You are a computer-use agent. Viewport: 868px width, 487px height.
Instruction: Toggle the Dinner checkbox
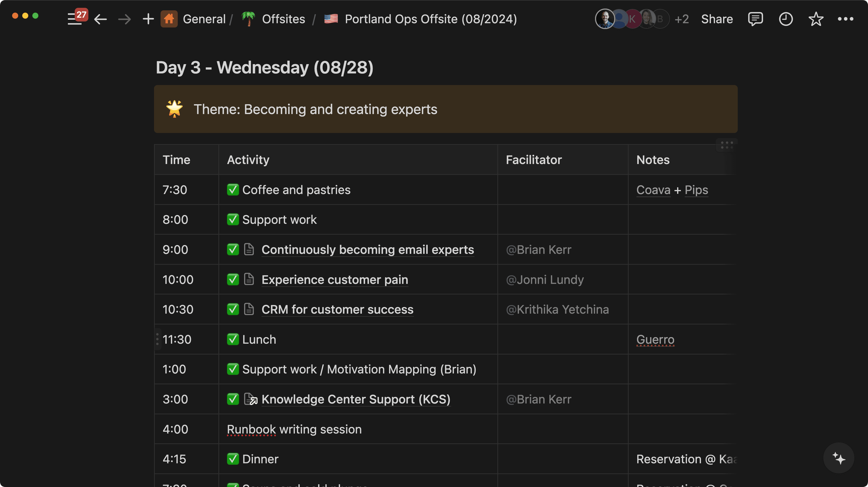[x=233, y=459]
